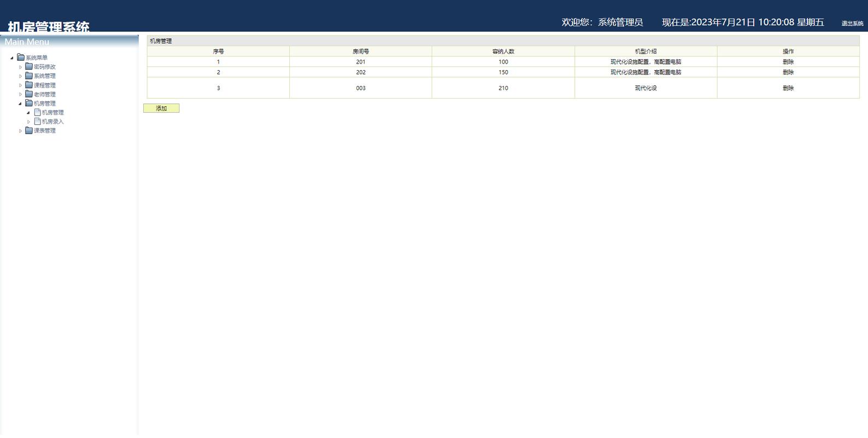
Task: Expand the 课程管理 tree node arrow
Action: (x=20, y=85)
